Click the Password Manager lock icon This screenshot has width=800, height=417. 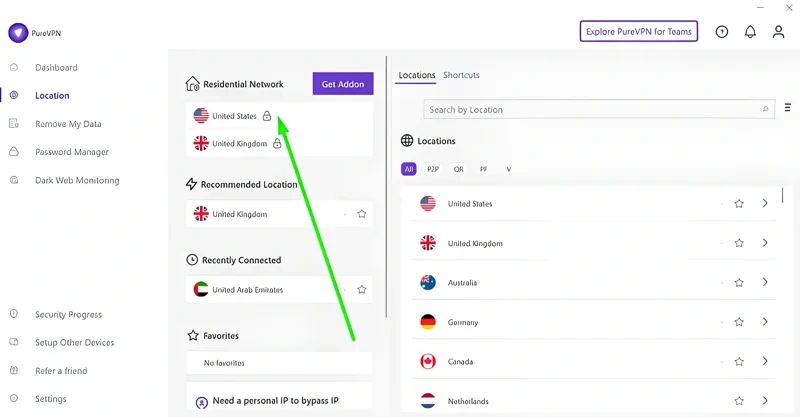[14, 152]
